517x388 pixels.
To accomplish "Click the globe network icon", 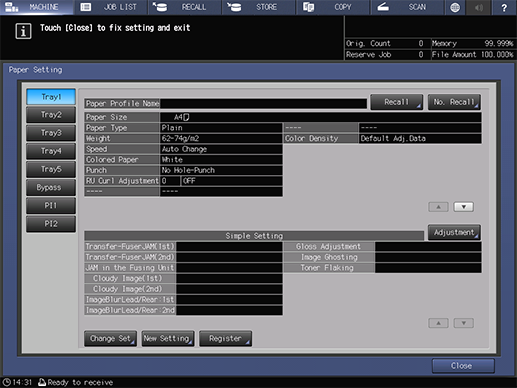I will 455,7.
